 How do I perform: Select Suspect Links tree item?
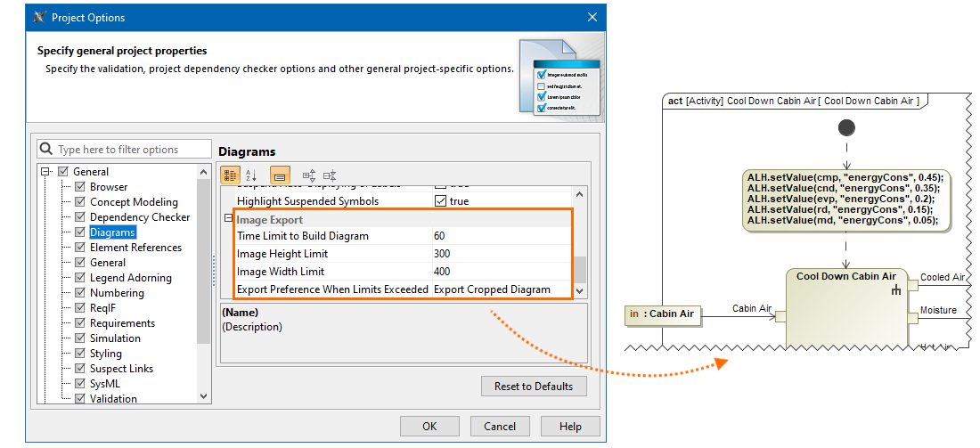pyautogui.click(x=121, y=369)
